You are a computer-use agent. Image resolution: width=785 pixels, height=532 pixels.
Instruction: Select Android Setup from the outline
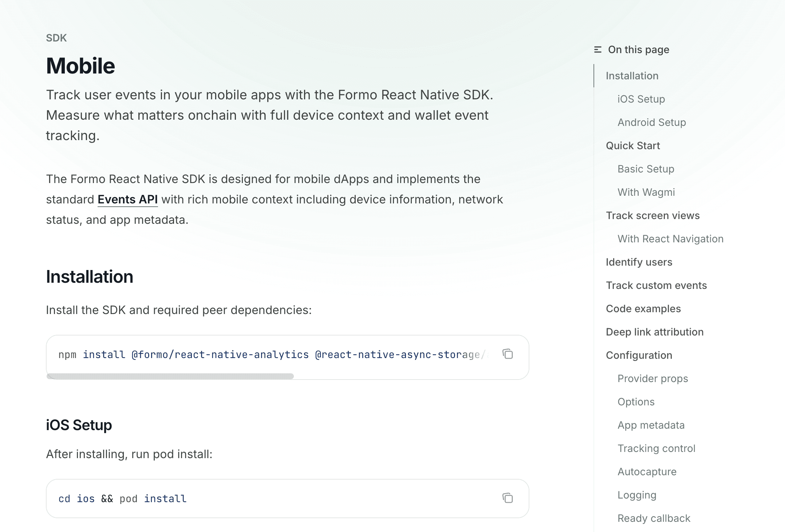pos(651,122)
